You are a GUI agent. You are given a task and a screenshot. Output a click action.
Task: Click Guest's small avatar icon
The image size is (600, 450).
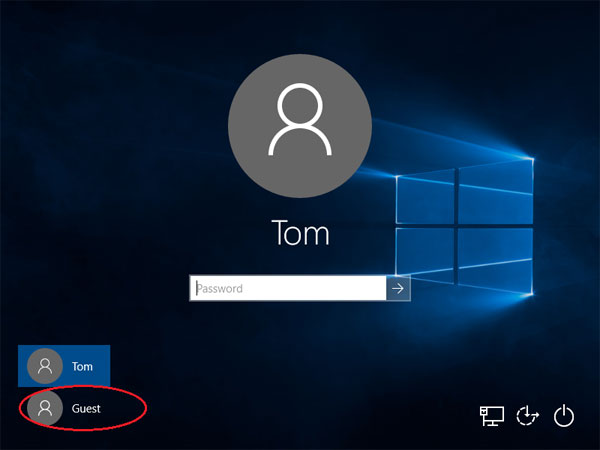(45, 408)
